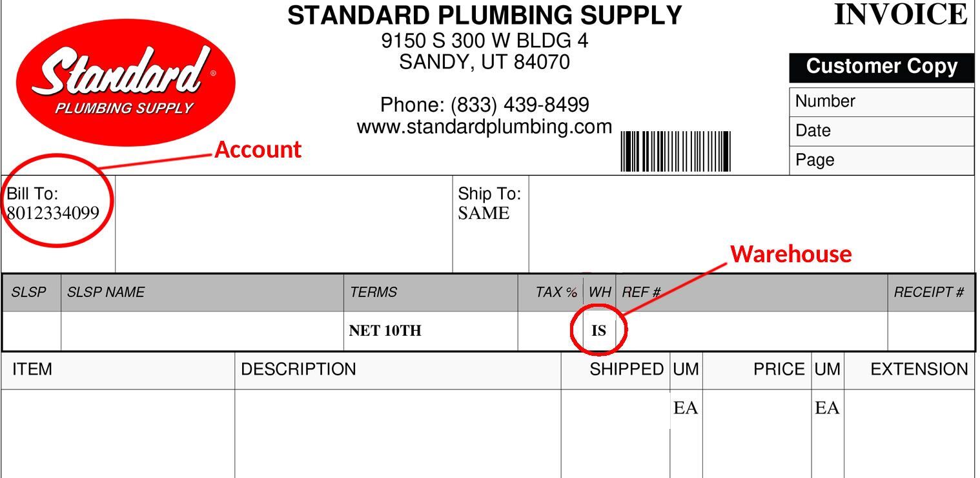Click the phone number (833) 439-8499
Viewport: 980px width, 478px height.
click(520, 105)
